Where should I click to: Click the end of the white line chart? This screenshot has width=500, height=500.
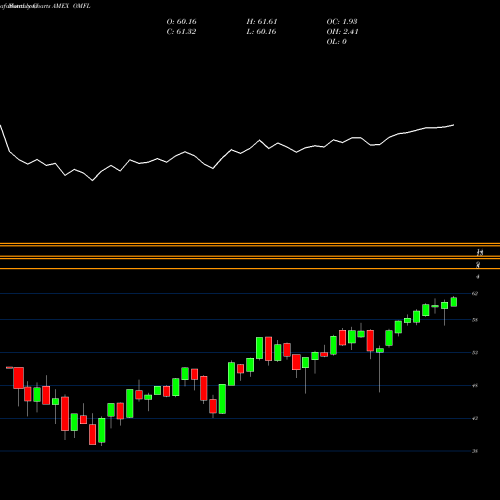point(454,125)
